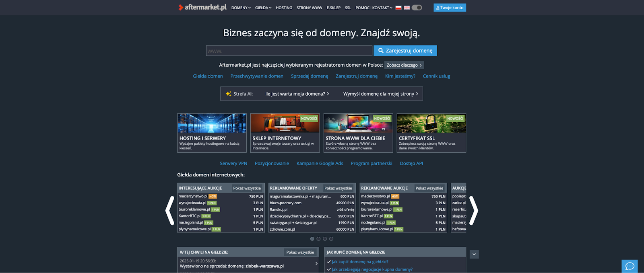Image resolution: width=644 pixels, height=273 pixels.
Task: Click the collapse chevron beside Jak kupić panel
Action: click(474, 254)
